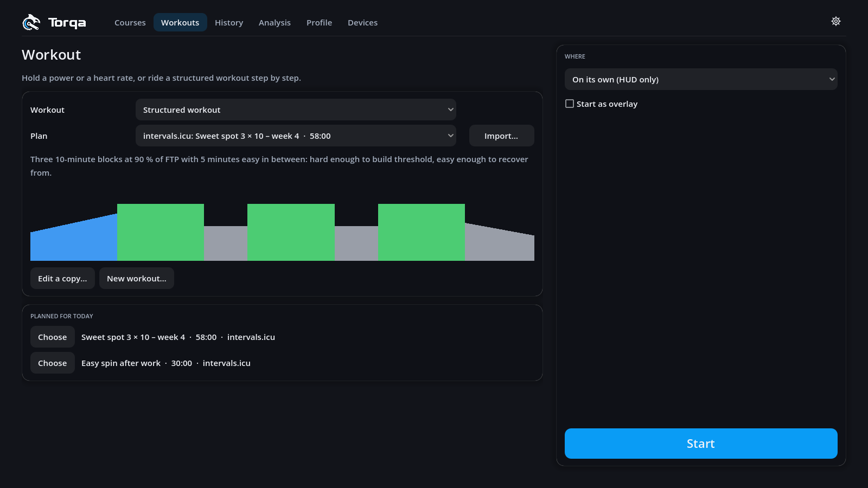Viewport: 868px width, 488px height.
Task: Go to the Courses tab
Action: pyautogui.click(x=130, y=22)
